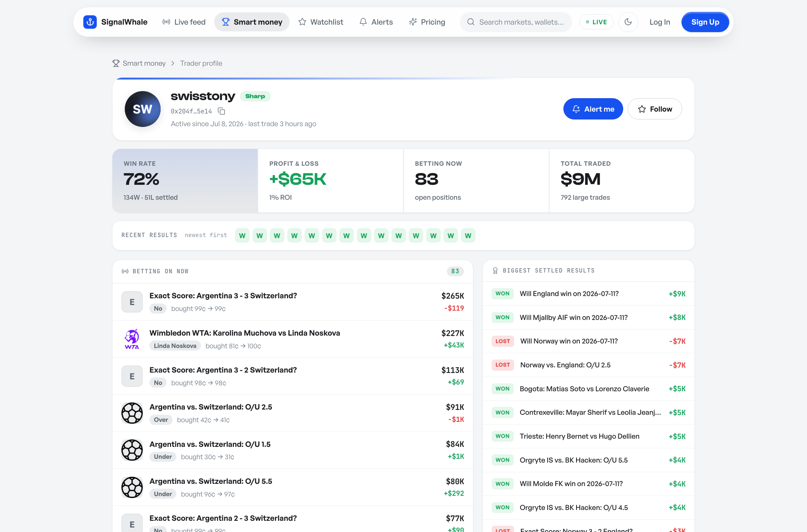Click the Sign Up button
The image size is (807, 532).
point(705,22)
